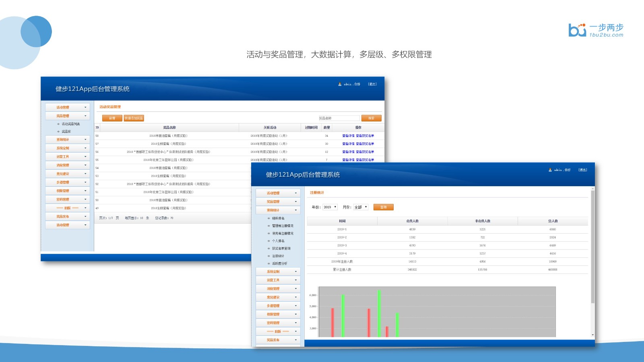Click 查看详情 in the row with 数量 30
644x362 pixels.
pos(348,144)
